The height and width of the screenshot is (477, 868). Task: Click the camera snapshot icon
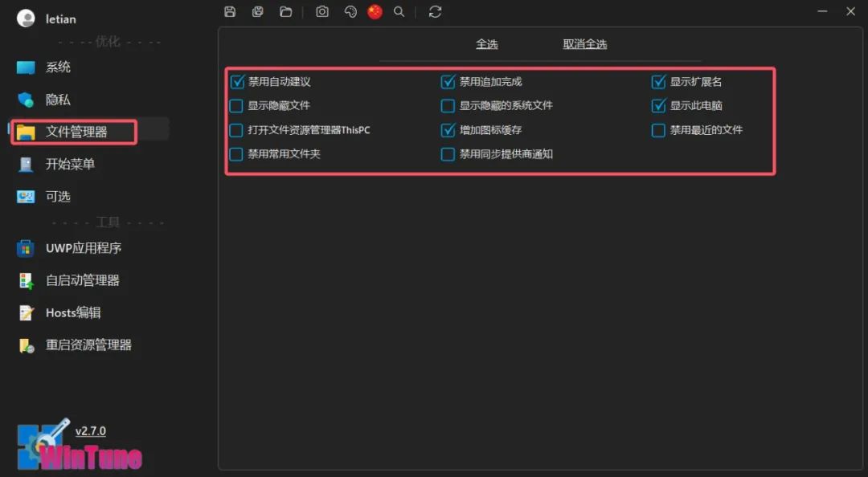point(322,12)
